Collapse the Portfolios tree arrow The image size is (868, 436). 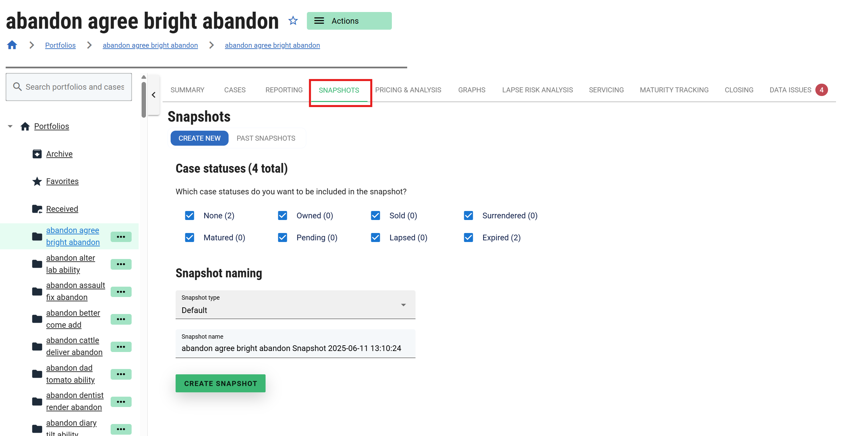(x=10, y=126)
